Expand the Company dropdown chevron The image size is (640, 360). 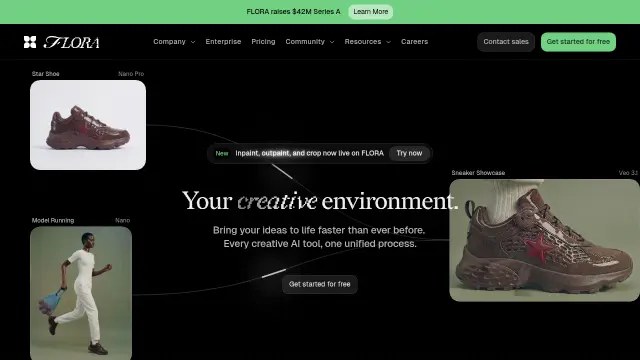pos(193,42)
